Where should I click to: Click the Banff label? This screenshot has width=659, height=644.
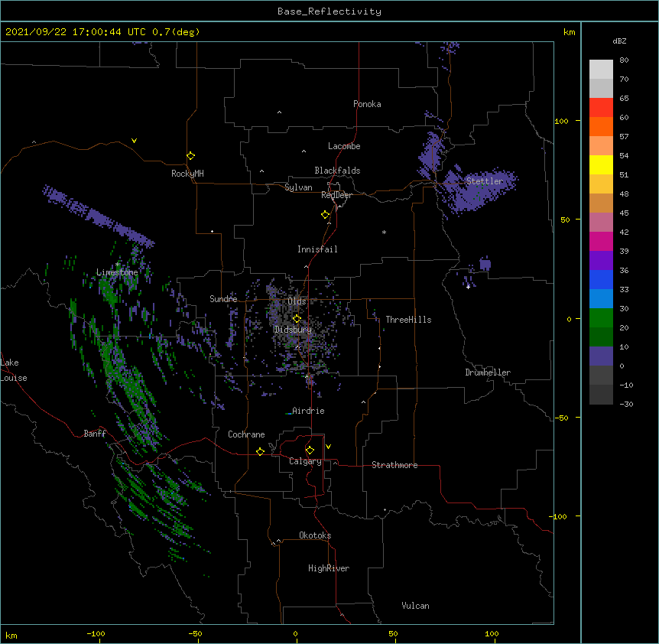click(95, 434)
